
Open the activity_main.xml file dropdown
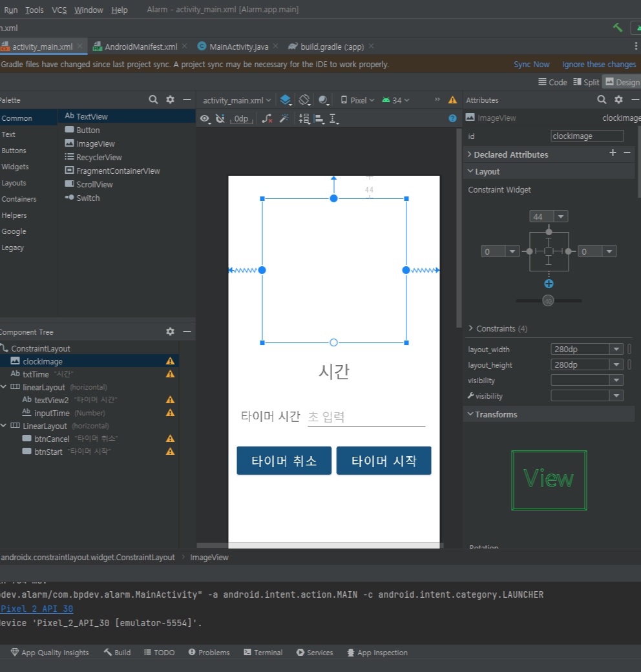click(236, 100)
